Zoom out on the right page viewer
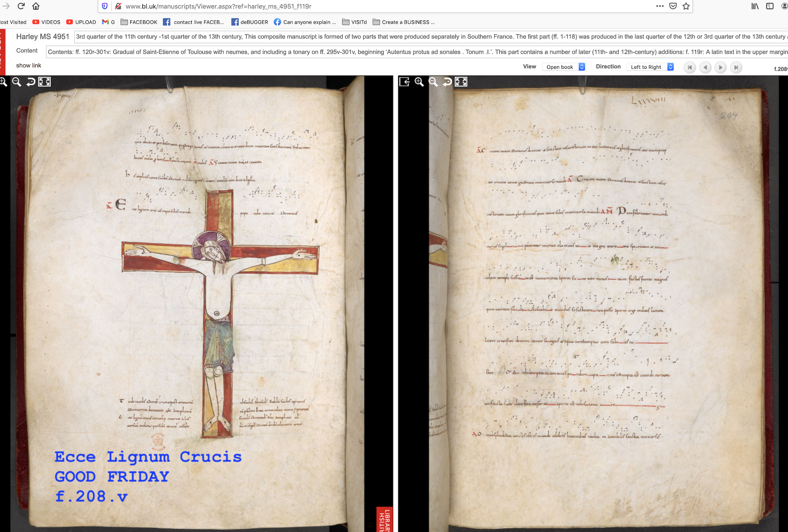Viewport: 788px width, 532px height. [x=433, y=82]
